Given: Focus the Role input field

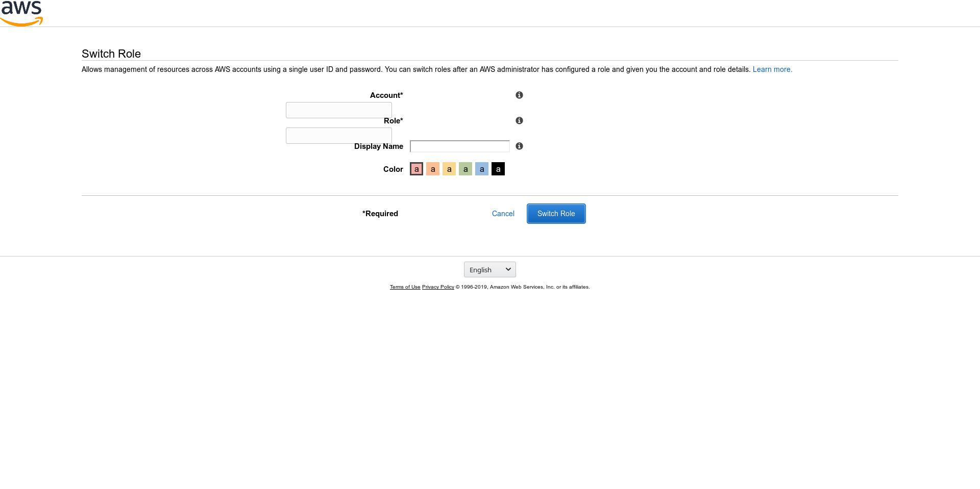Looking at the screenshot, I should coord(338,136).
